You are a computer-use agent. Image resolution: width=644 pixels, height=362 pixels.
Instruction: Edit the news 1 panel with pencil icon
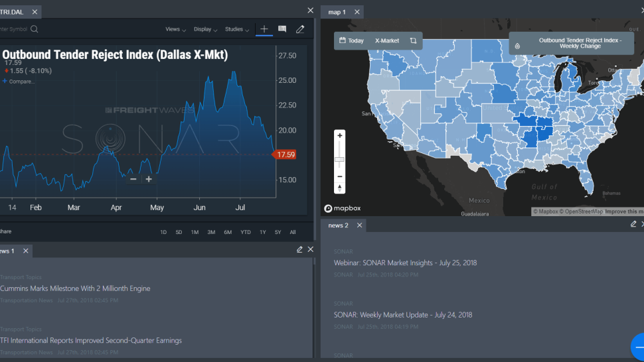(x=299, y=250)
